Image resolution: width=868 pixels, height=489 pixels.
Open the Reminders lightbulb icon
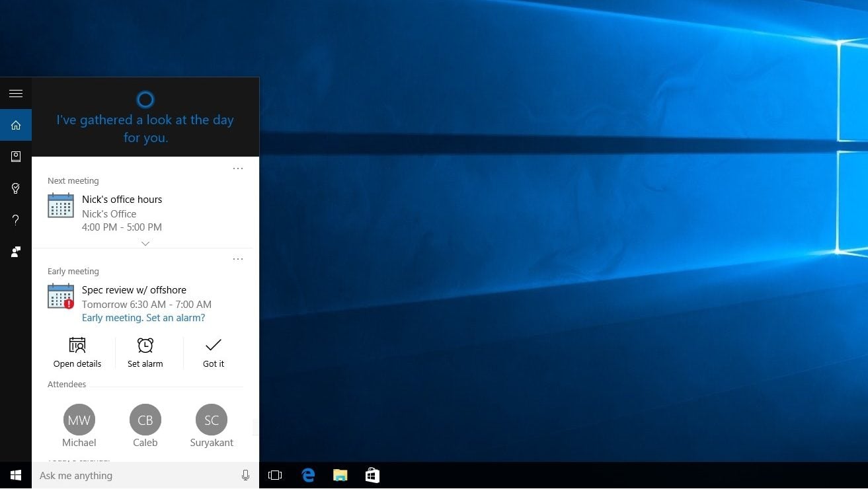(x=16, y=188)
